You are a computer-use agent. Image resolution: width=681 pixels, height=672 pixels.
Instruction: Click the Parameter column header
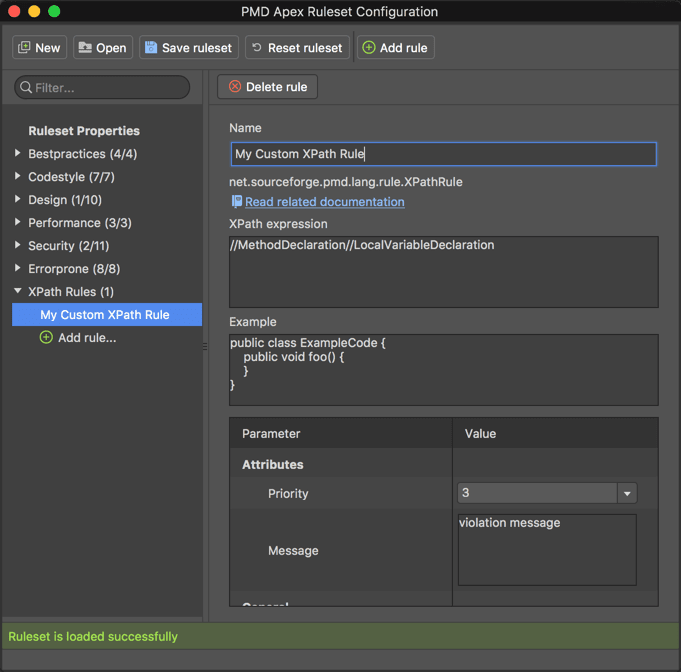pos(341,434)
